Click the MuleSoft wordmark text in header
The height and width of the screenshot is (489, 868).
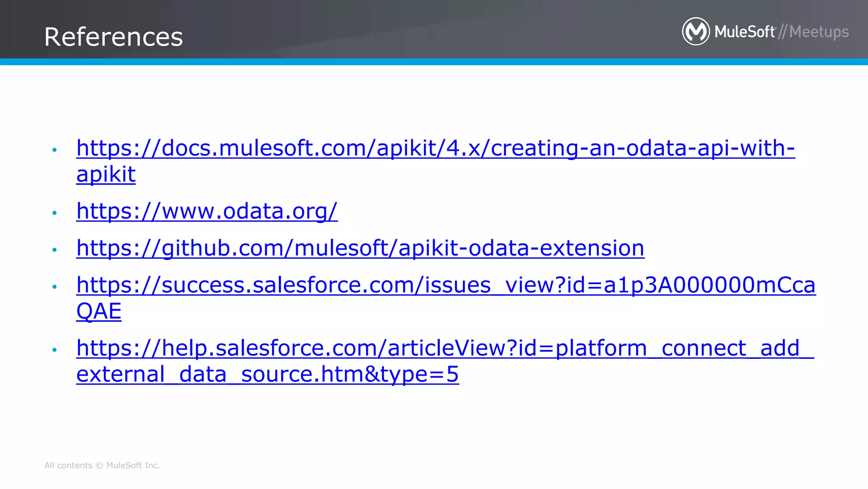(x=745, y=32)
